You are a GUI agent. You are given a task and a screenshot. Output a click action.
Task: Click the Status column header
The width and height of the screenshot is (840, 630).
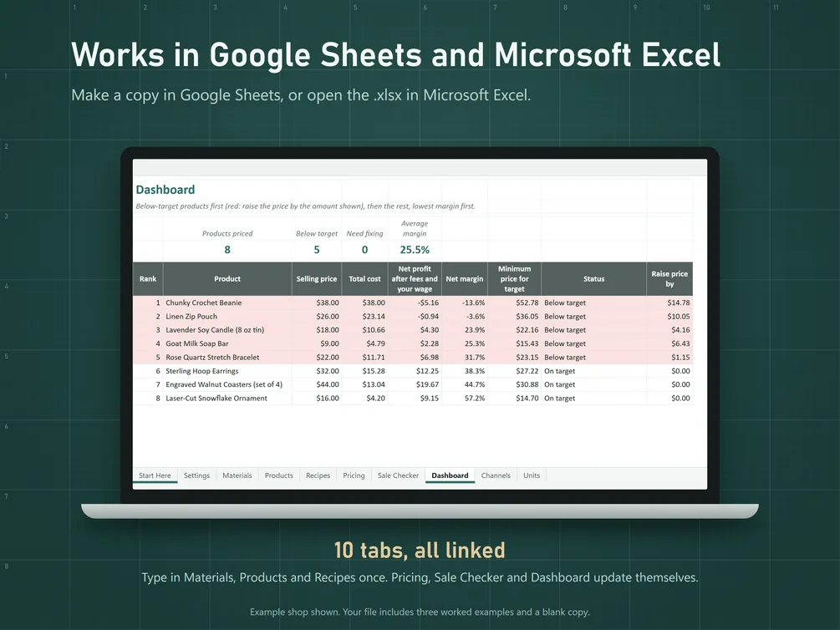click(x=593, y=278)
